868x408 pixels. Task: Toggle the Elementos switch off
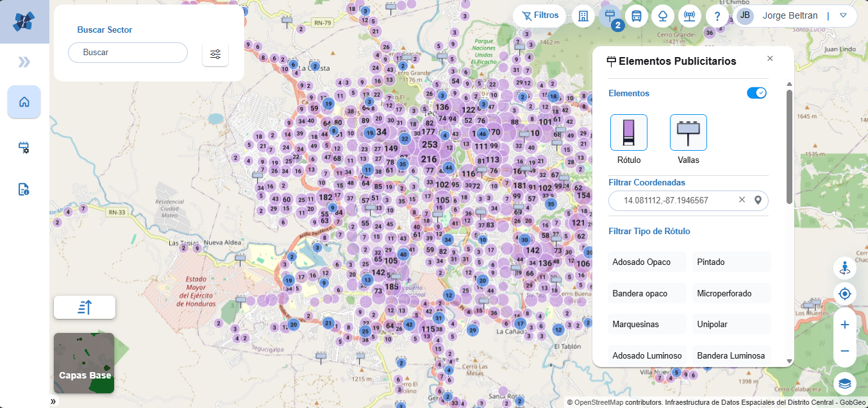click(756, 93)
